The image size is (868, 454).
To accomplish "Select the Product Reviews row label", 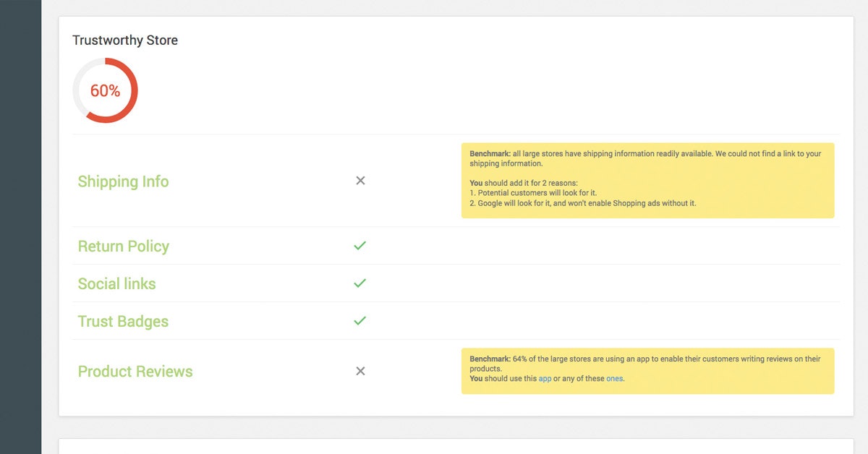I will [x=135, y=372].
